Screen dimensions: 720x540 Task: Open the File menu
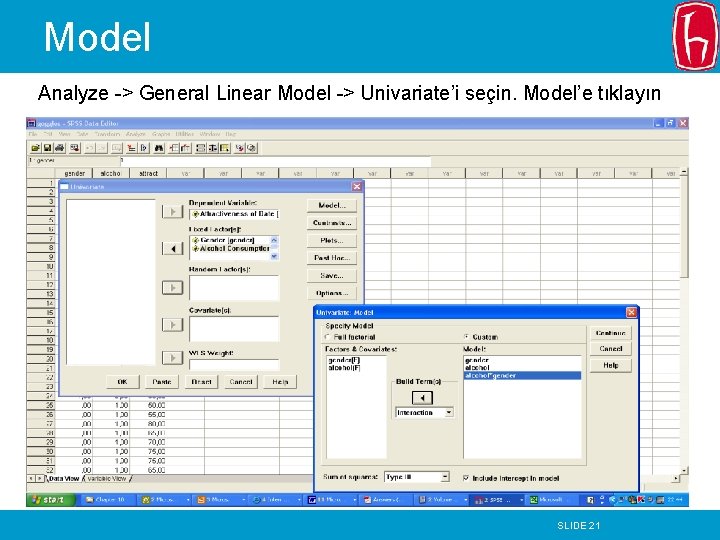pyautogui.click(x=33, y=134)
